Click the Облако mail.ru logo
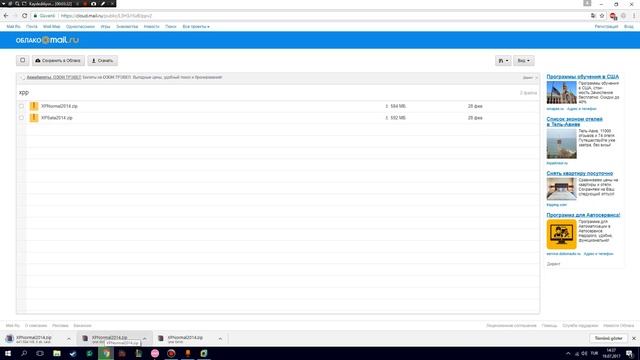640x360 pixels. [x=47, y=40]
